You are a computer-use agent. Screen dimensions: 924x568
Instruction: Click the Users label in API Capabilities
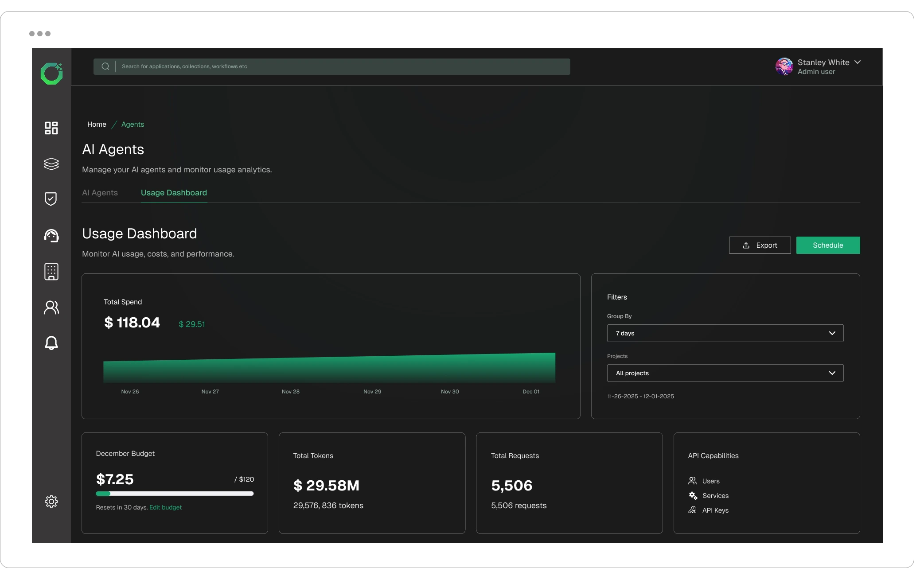(x=711, y=481)
